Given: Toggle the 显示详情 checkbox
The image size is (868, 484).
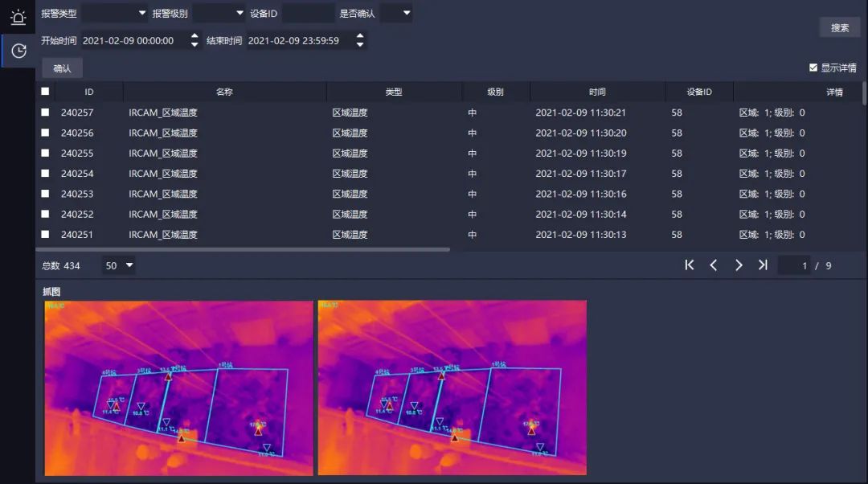Looking at the screenshot, I should point(813,68).
